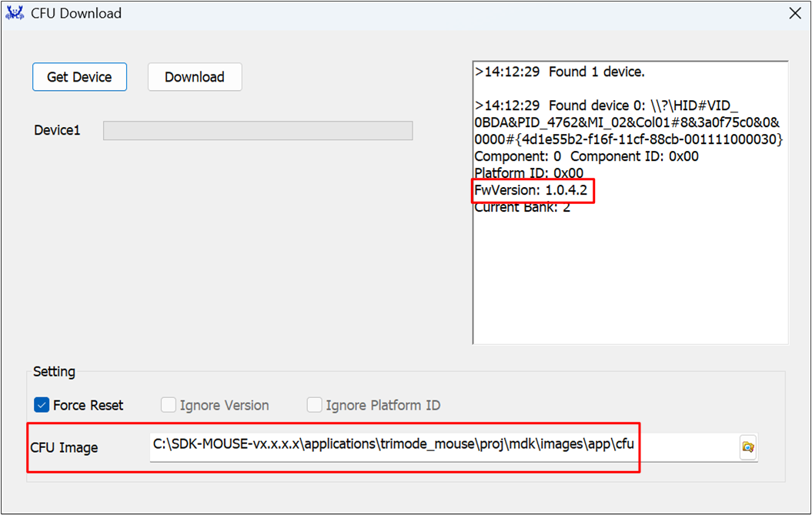
Task: Enable the Ignore Platform ID checkbox
Action: 314,405
